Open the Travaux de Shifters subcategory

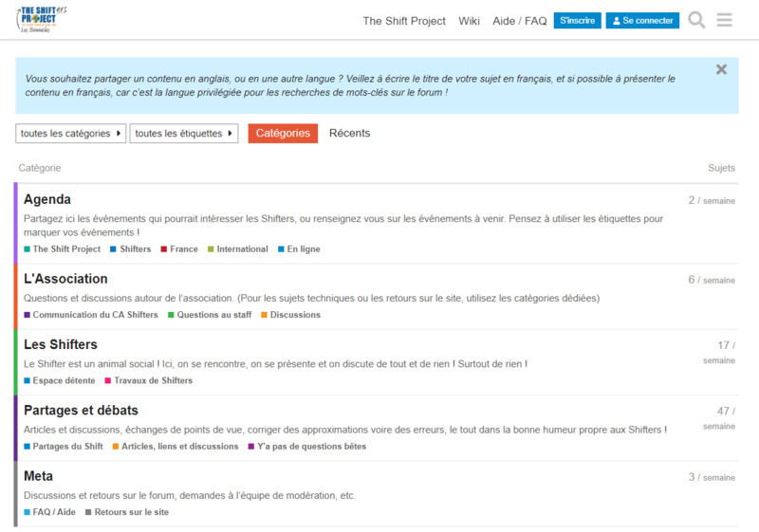(153, 380)
